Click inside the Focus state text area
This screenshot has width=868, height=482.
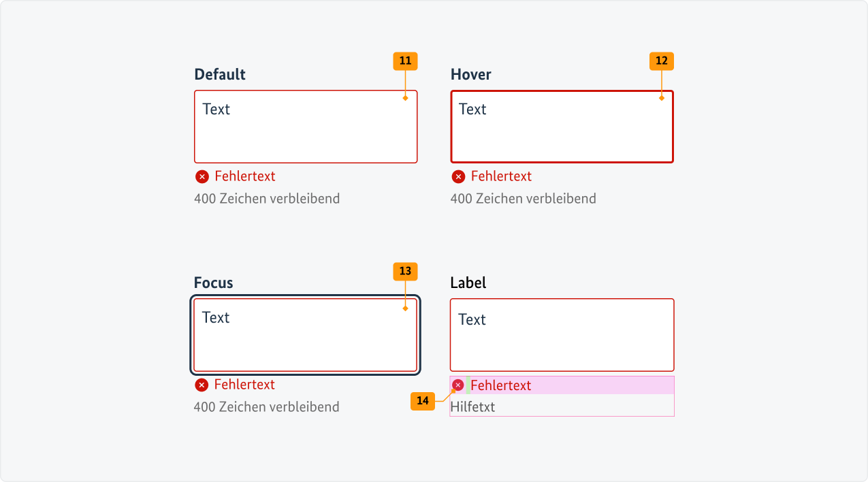click(306, 334)
